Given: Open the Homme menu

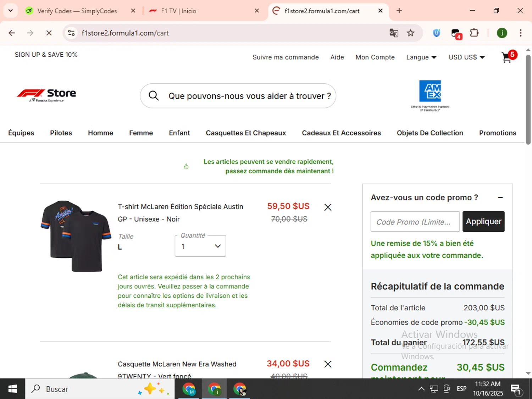Looking at the screenshot, I should (101, 133).
